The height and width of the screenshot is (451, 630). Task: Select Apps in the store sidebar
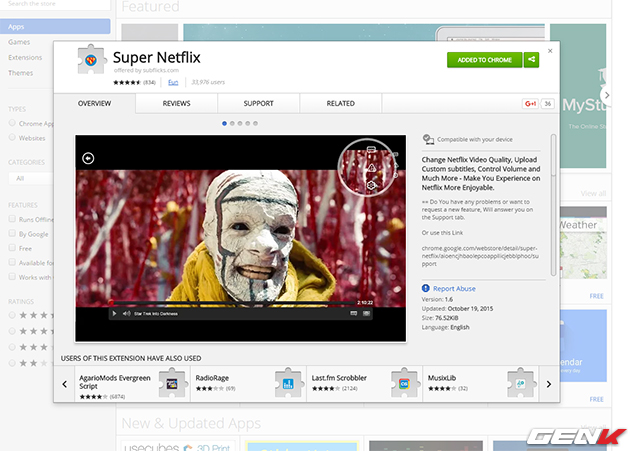pos(55,27)
